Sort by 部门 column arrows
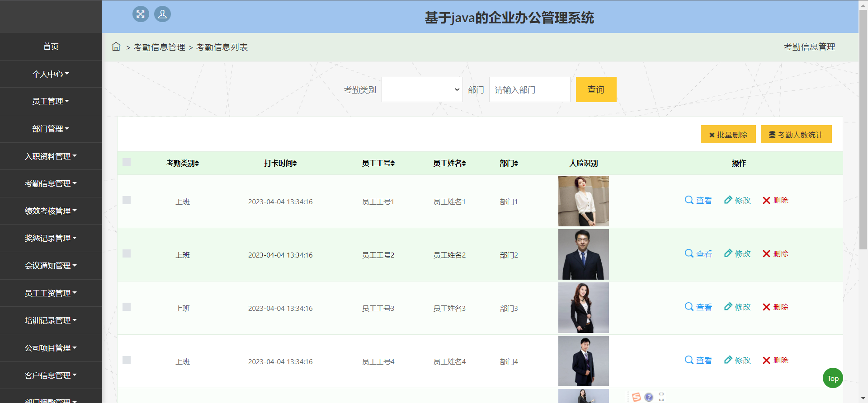The image size is (868, 403). coord(516,164)
